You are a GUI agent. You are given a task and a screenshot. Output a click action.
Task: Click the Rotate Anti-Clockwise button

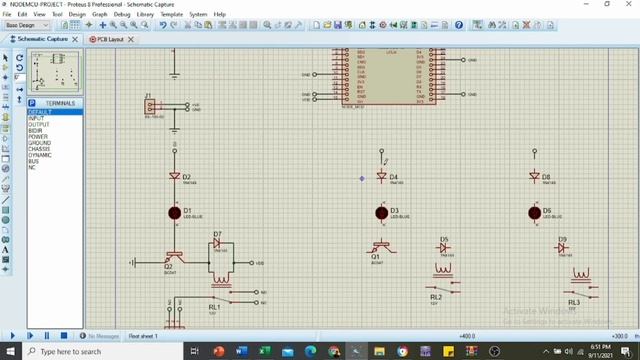[x=19, y=68]
